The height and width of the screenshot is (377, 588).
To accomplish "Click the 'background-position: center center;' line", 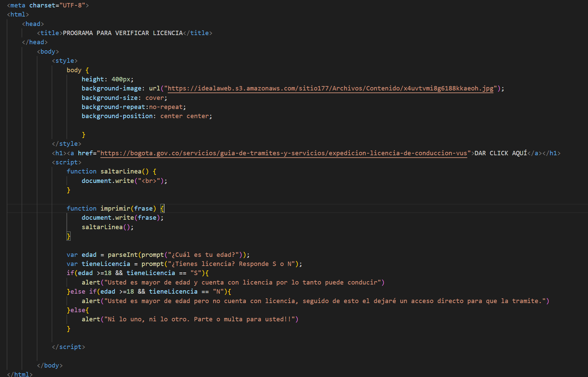I will click(147, 116).
